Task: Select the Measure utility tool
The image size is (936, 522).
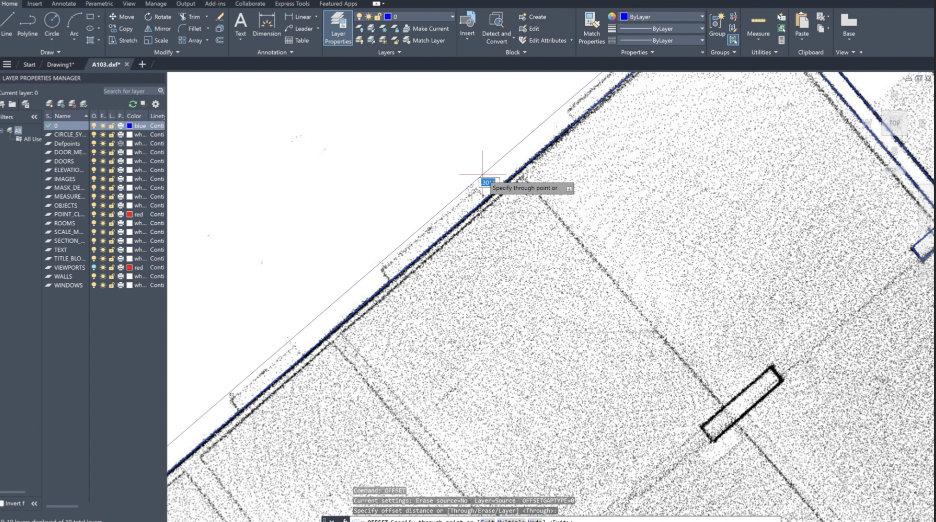Action: (759, 24)
